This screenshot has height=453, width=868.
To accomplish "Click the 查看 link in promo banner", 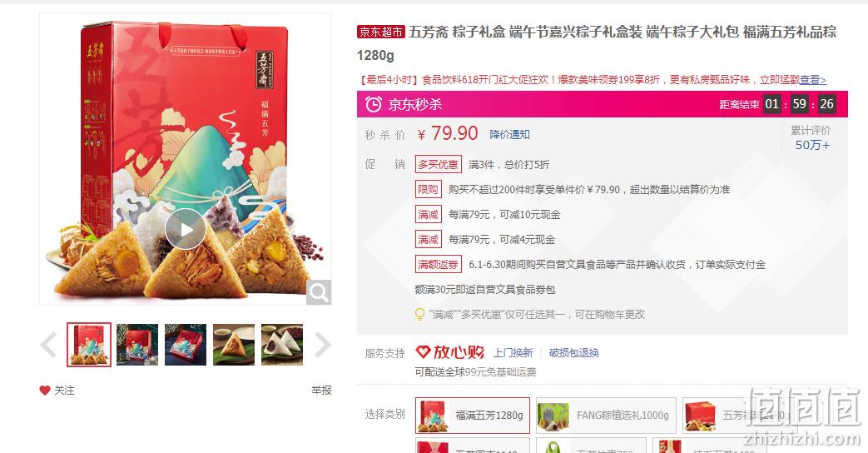I will 813,80.
